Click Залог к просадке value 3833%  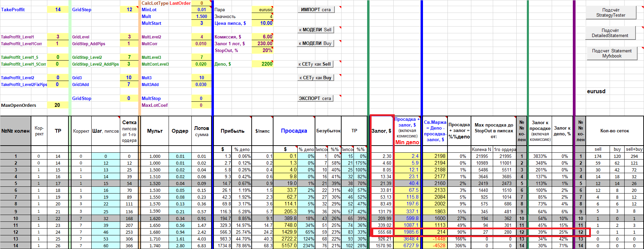click(x=540, y=156)
